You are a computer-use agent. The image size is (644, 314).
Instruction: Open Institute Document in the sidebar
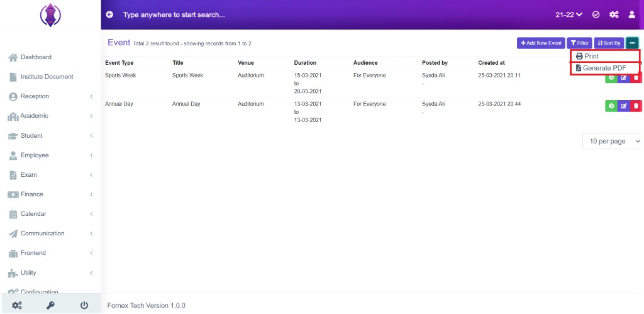pyautogui.click(x=50, y=76)
